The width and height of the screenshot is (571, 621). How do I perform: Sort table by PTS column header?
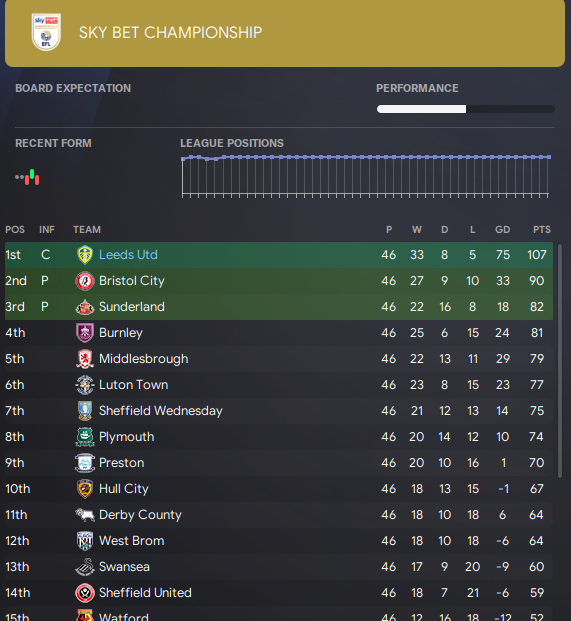(x=541, y=230)
